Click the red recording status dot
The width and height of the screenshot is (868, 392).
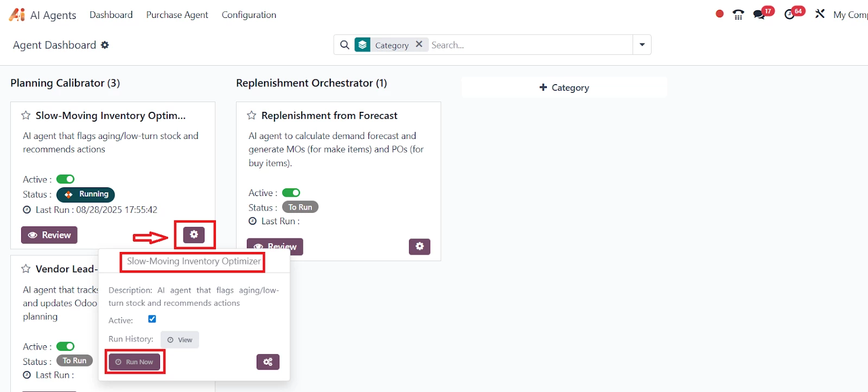coord(719,14)
